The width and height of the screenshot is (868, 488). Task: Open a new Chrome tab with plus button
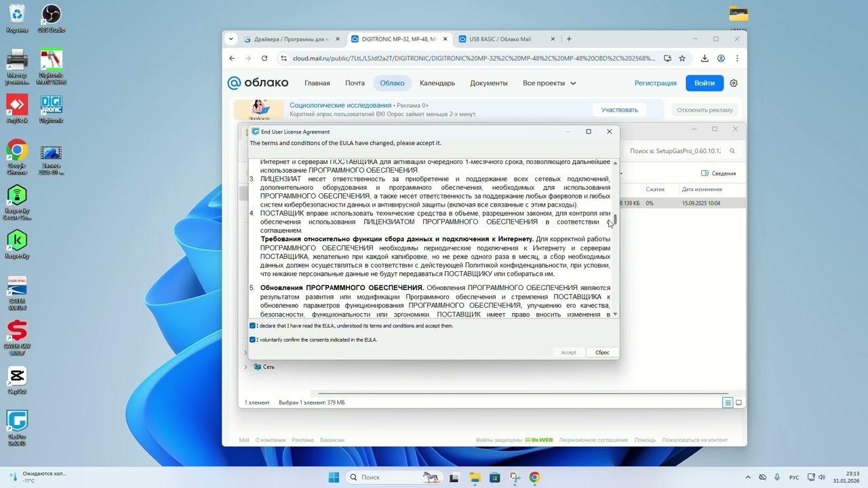[569, 39]
